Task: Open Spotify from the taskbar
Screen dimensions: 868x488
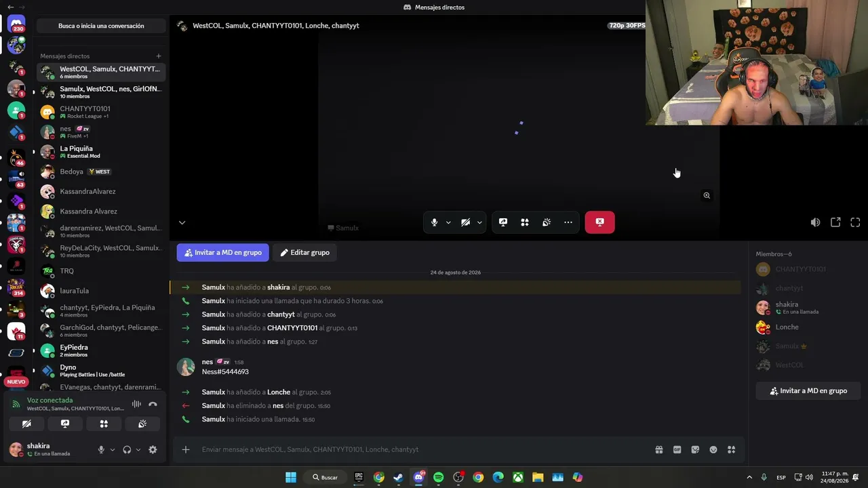Action: [438, 477]
